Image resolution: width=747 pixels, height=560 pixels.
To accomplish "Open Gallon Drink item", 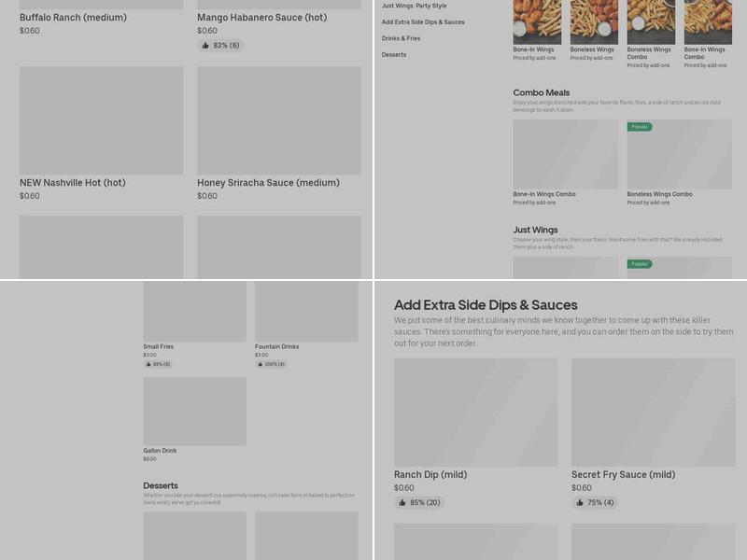I will [x=194, y=411].
